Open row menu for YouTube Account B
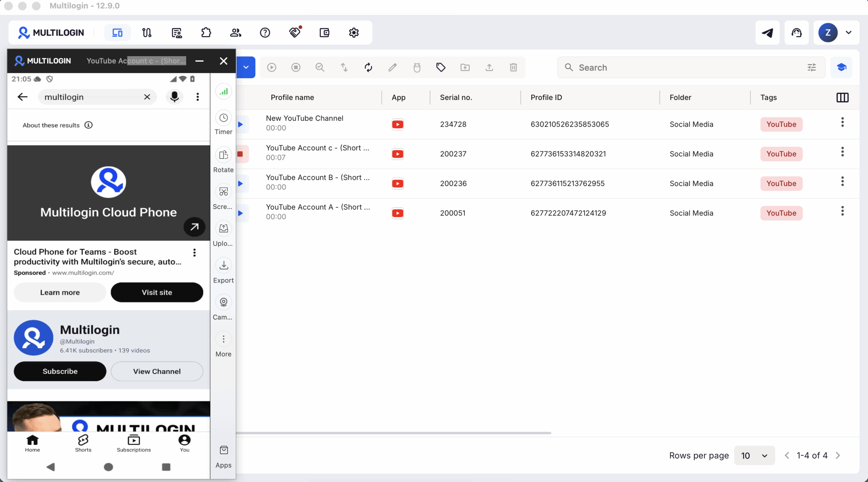The image size is (868, 482). pyautogui.click(x=843, y=182)
